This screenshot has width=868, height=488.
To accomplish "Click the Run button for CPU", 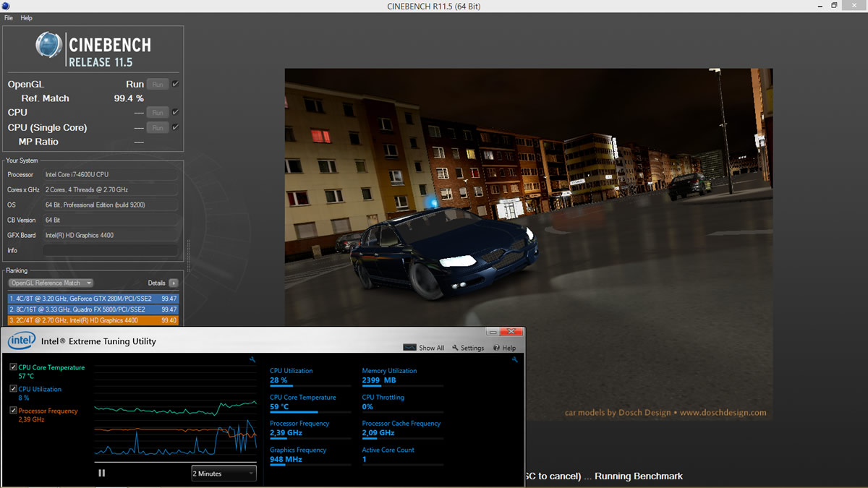I will click(x=157, y=112).
